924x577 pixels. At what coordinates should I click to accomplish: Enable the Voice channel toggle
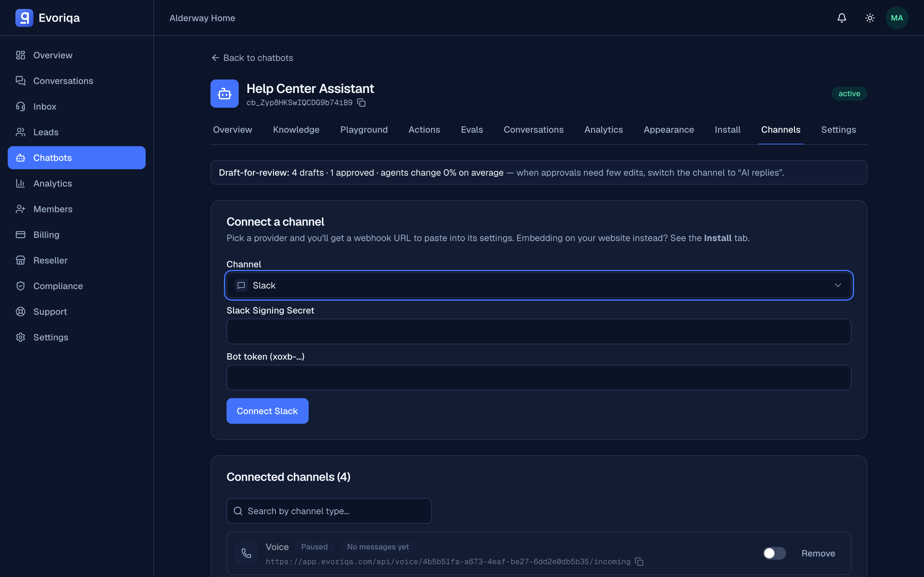click(x=774, y=553)
